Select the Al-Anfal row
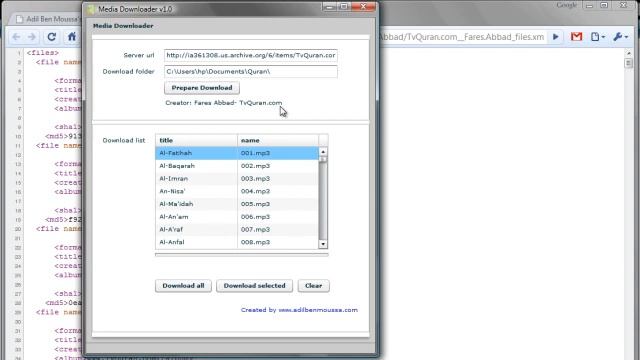640x360 pixels. tap(237, 242)
